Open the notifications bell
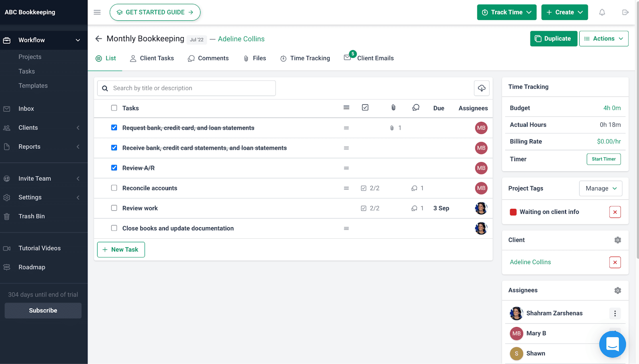 tap(602, 12)
